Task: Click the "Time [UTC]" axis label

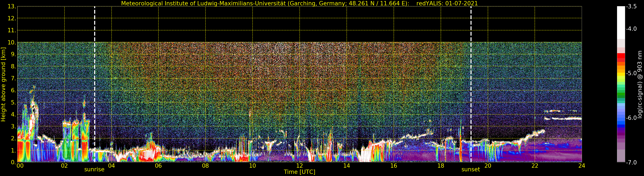Action: pos(300,172)
